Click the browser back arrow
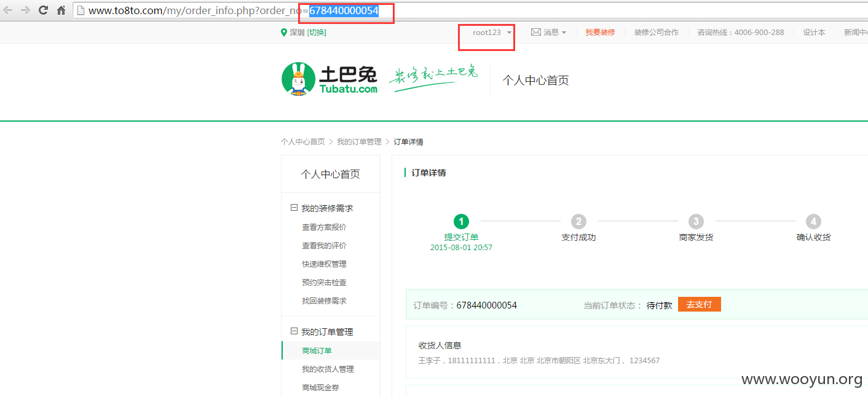 point(7,10)
